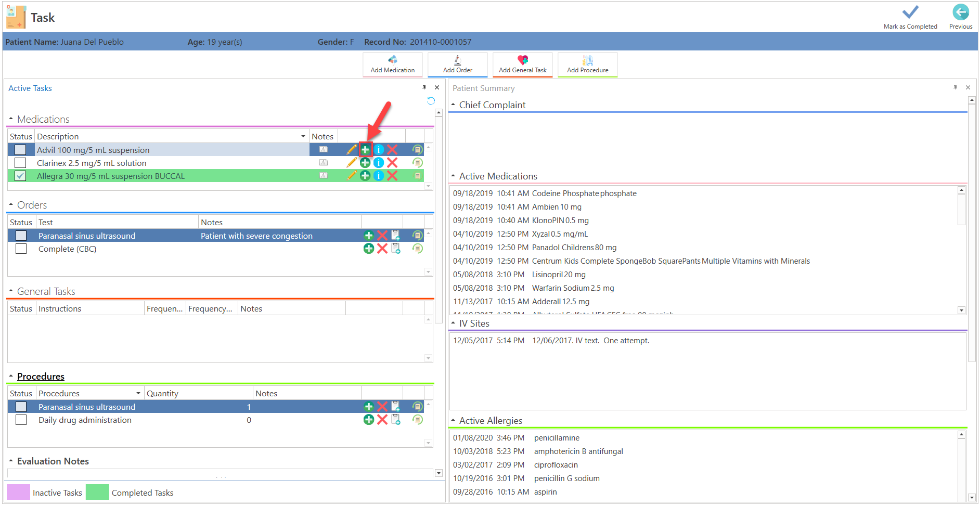980x505 pixels.
Task: Open the notes icon for Advil row
Action: pyautogui.click(x=324, y=150)
